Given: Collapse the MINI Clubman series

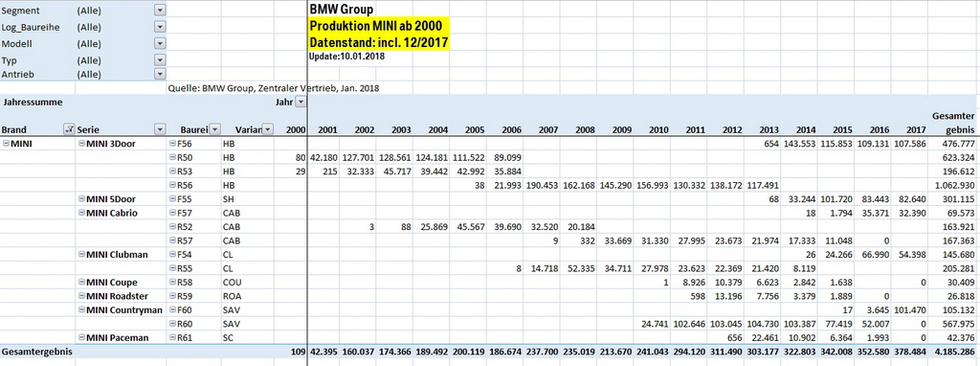Looking at the screenshot, I should tap(81, 255).
